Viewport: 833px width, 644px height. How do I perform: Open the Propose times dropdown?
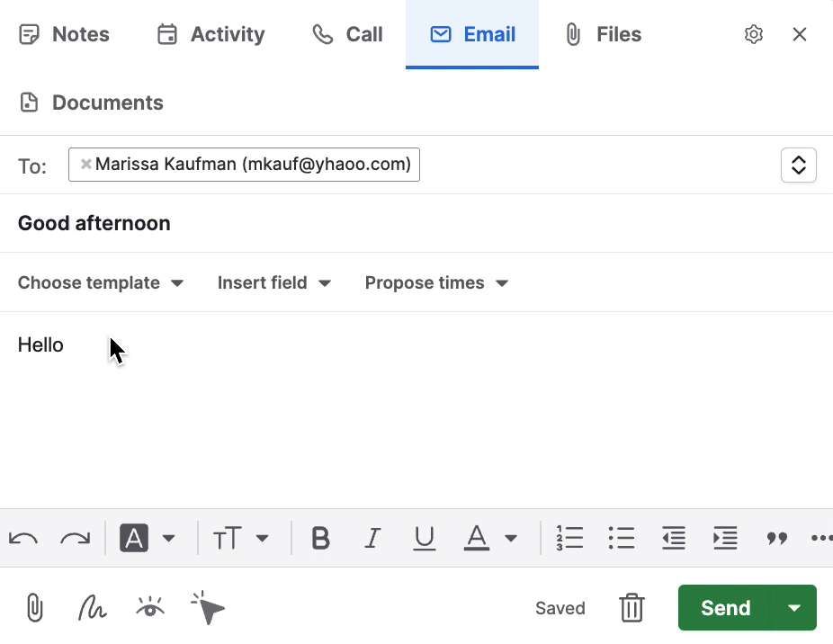tap(436, 282)
